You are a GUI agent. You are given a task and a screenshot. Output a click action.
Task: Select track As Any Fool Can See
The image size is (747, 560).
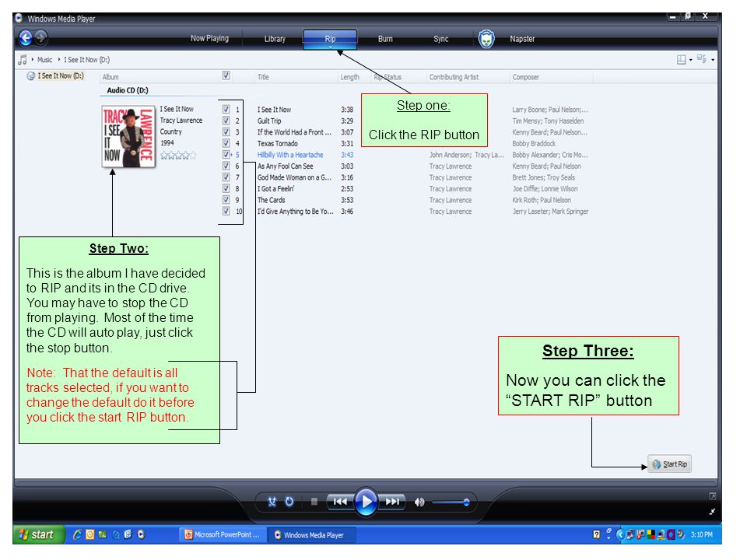coord(286,166)
